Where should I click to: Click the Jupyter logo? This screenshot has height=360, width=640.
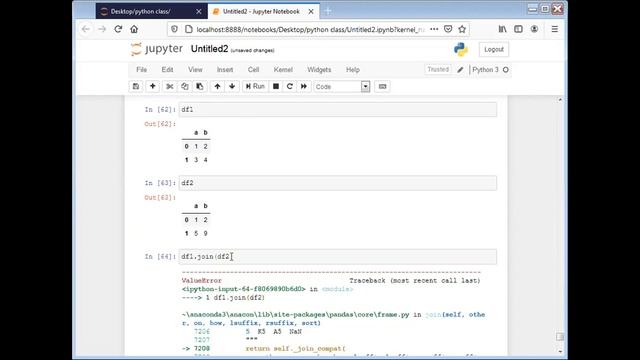157,49
